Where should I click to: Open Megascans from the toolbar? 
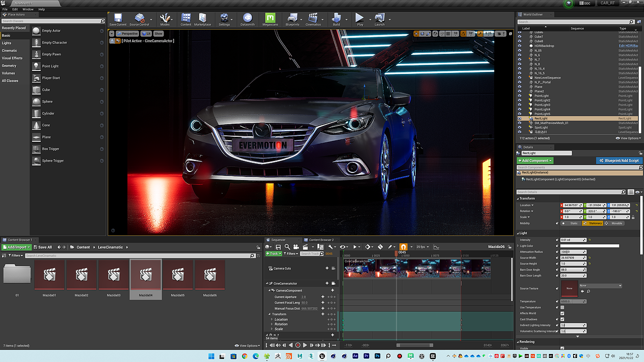270,19
